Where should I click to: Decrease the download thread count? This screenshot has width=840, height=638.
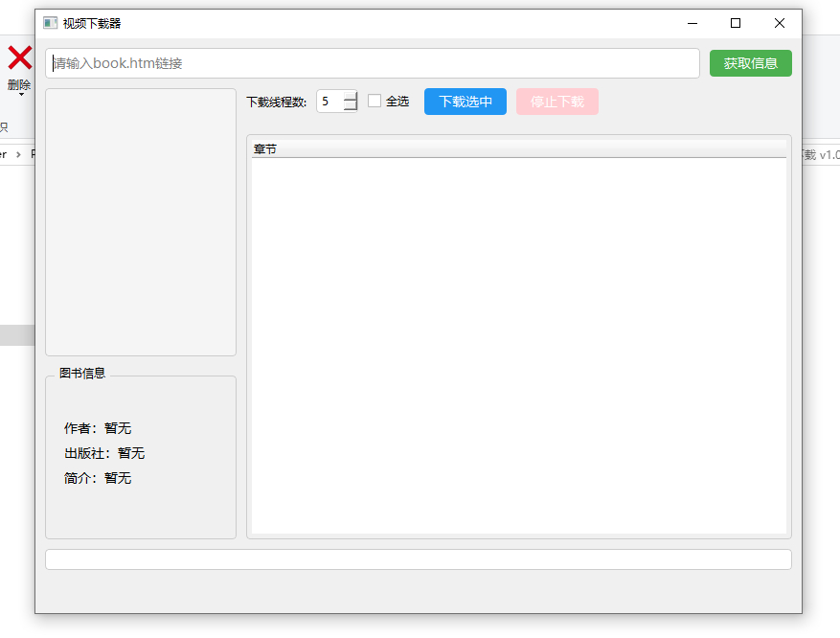point(351,106)
